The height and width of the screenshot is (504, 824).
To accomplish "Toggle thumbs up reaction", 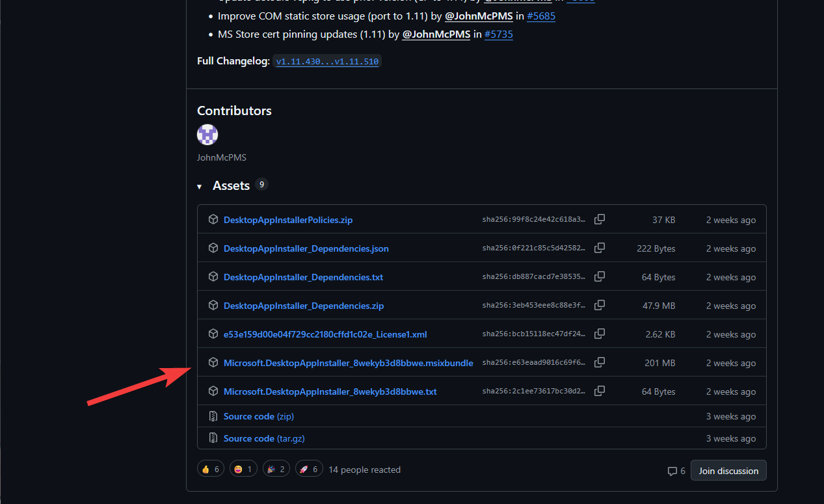I will (211, 469).
